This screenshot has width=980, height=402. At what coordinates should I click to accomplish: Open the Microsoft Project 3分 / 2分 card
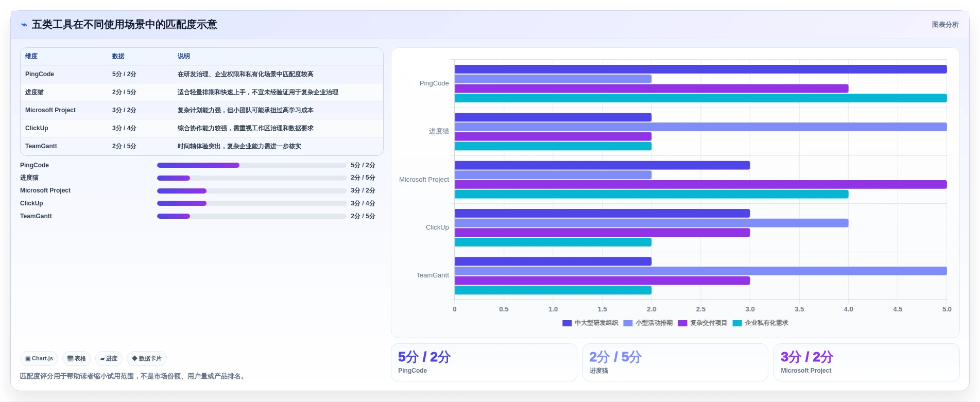[867, 362]
